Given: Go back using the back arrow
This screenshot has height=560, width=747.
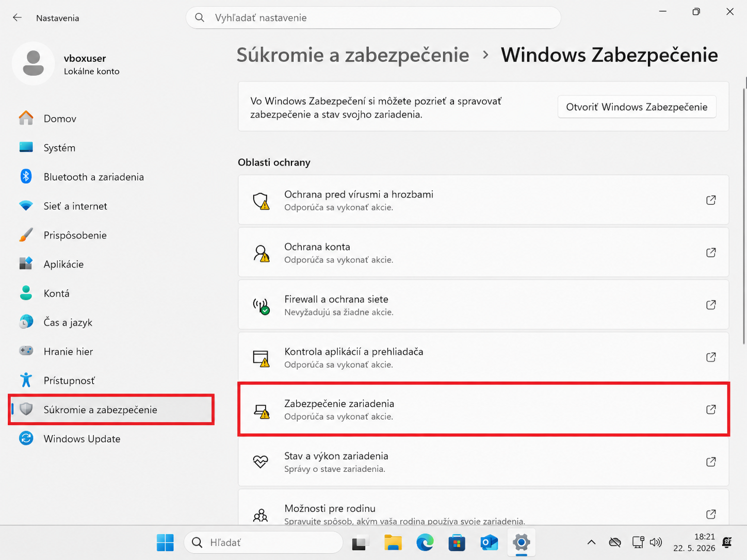Looking at the screenshot, I should pyautogui.click(x=17, y=18).
